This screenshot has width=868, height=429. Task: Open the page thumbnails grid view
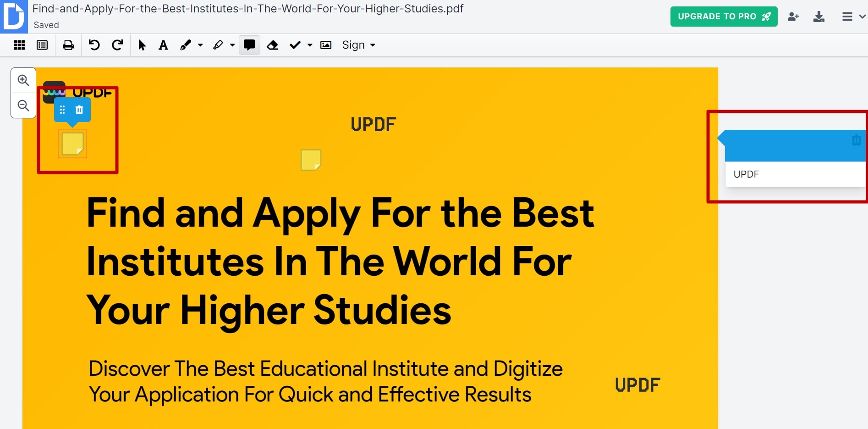point(19,45)
